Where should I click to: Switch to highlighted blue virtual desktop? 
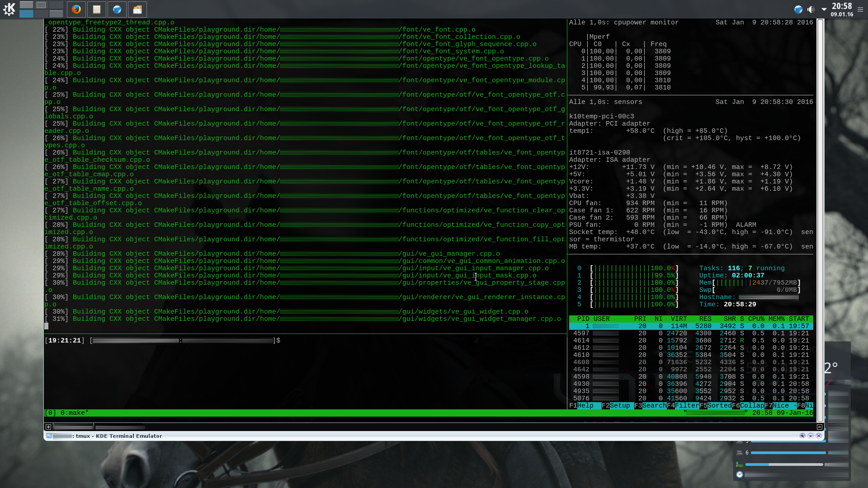(26, 14)
